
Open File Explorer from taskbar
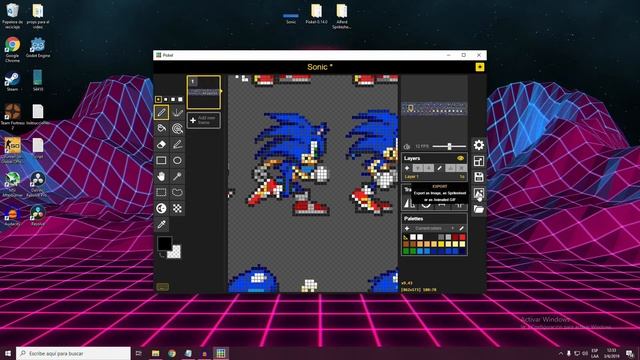click(156, 353)
